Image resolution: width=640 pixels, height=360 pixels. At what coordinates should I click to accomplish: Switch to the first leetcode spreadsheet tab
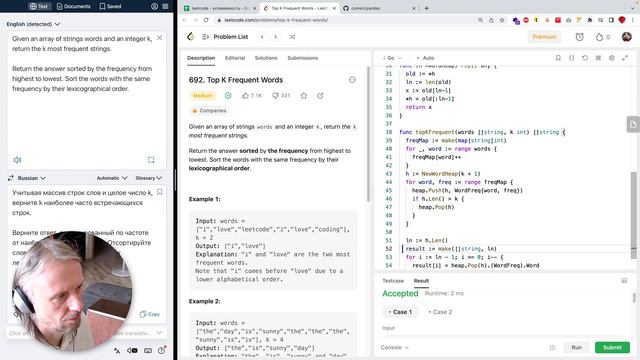(219, 8)
